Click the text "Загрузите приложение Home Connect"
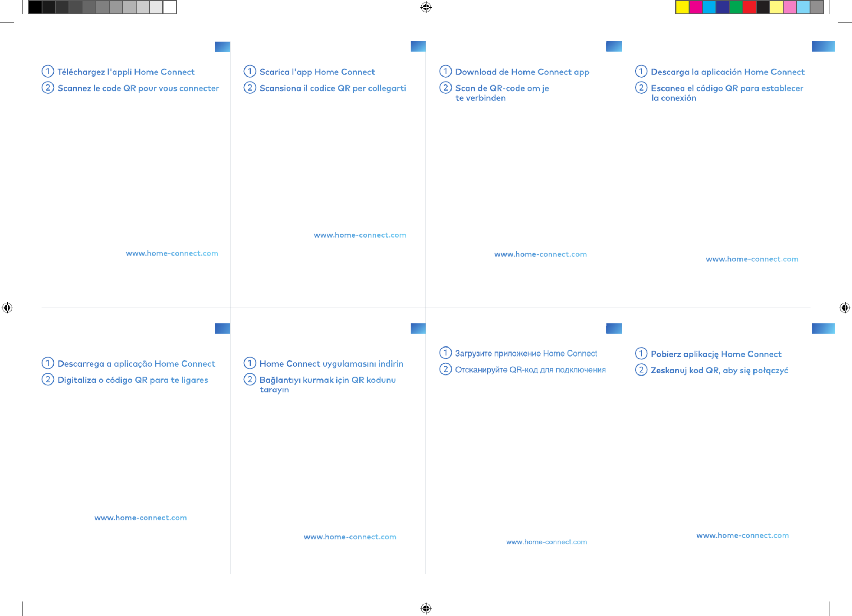852x616 pixels. (x=526, y=353)
